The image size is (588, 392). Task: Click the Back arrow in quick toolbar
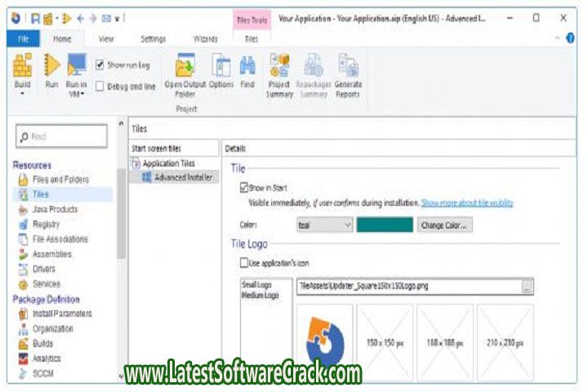(80, 18)
